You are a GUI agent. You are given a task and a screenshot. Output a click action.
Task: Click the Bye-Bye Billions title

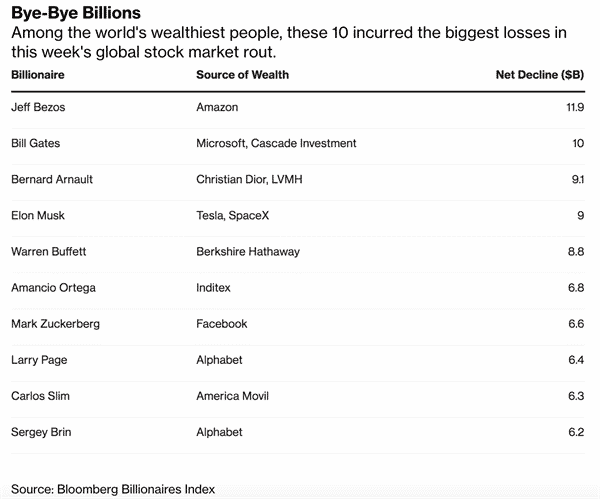coord(76,13)
